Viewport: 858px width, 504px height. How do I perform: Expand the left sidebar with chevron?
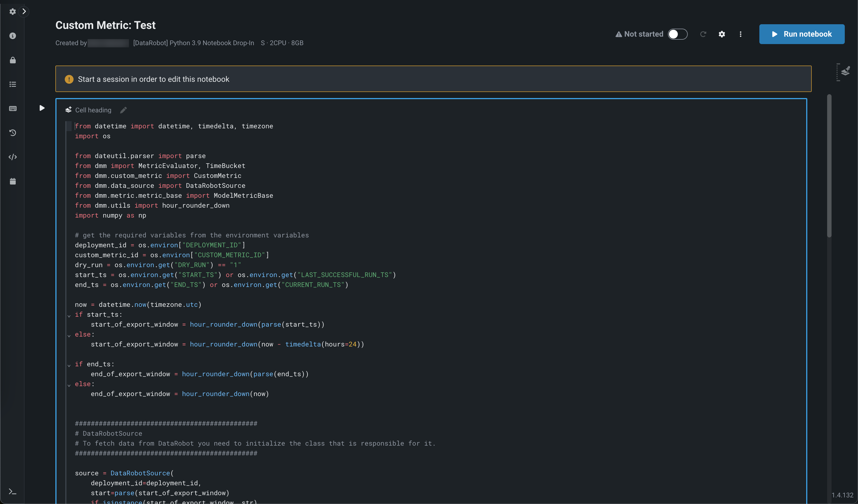(24, 11)
